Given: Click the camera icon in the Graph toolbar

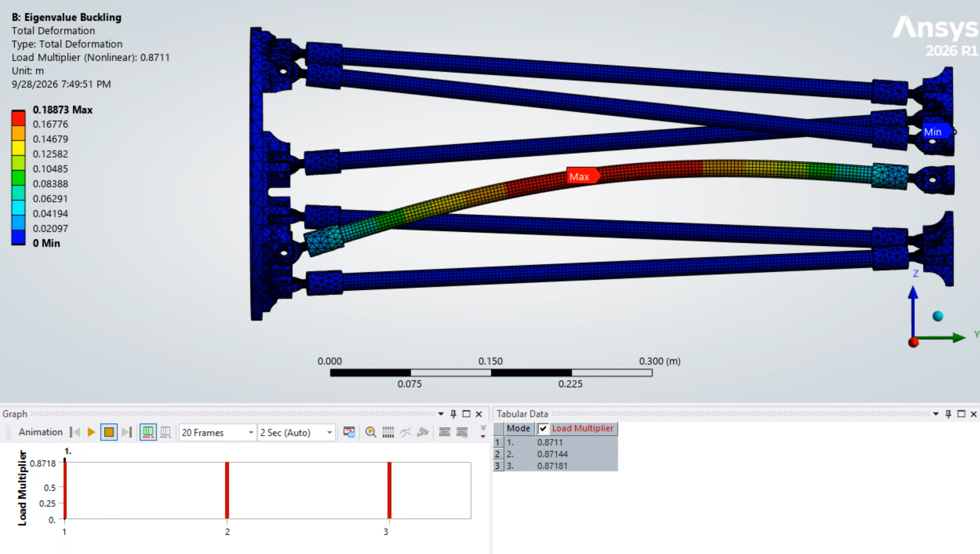Looking at the screenshot, I should pos(423,432).
